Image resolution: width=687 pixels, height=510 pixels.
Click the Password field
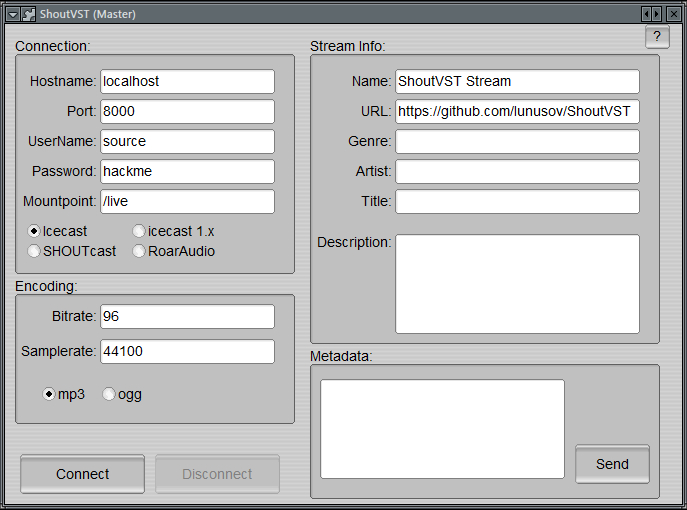click(x=186, y=171)
